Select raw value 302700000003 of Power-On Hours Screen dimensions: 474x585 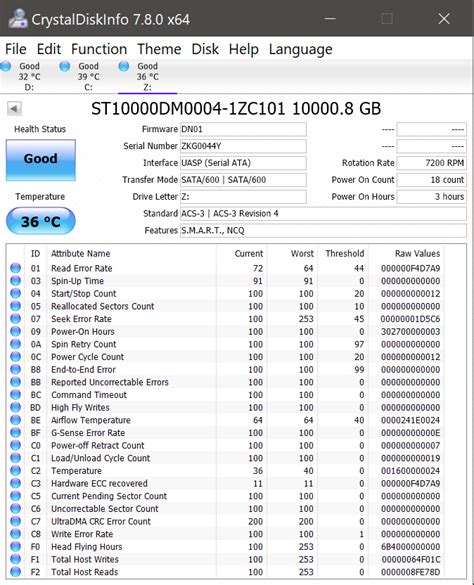coord(411,332)
